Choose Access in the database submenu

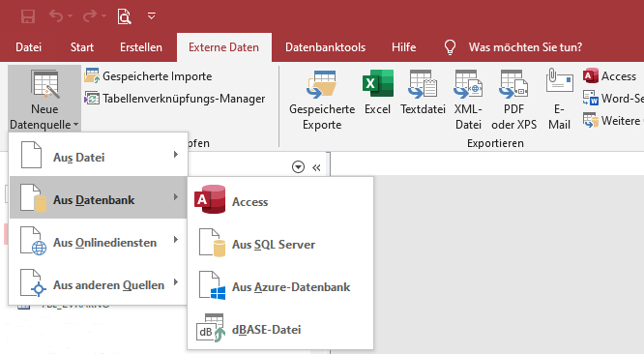tap(280, 199)
